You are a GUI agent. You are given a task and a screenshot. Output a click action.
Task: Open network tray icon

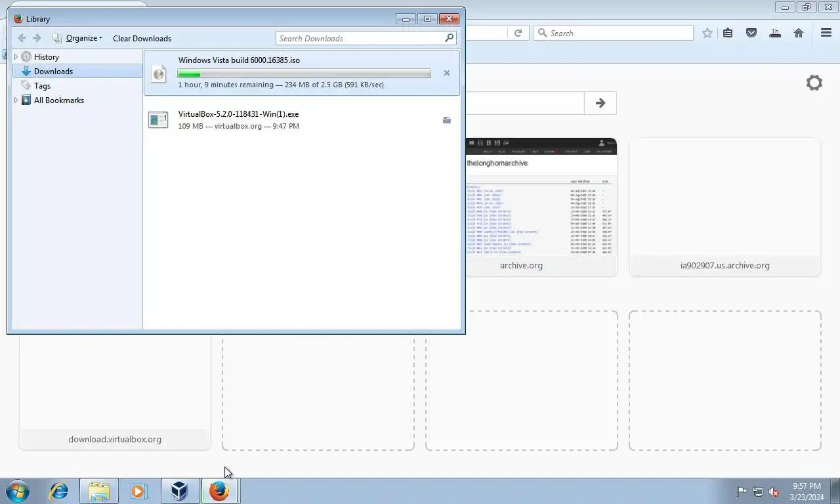tap(758, 492)
